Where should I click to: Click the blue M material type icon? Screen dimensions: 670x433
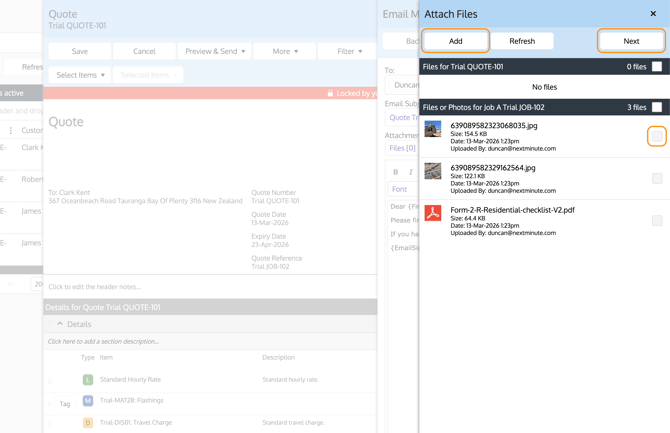(88, 401)
